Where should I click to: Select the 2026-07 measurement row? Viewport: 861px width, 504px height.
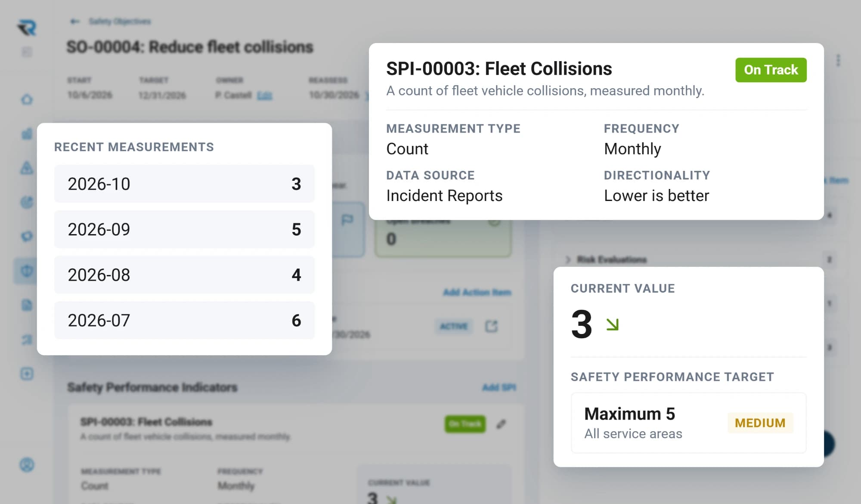pos(184,320)
